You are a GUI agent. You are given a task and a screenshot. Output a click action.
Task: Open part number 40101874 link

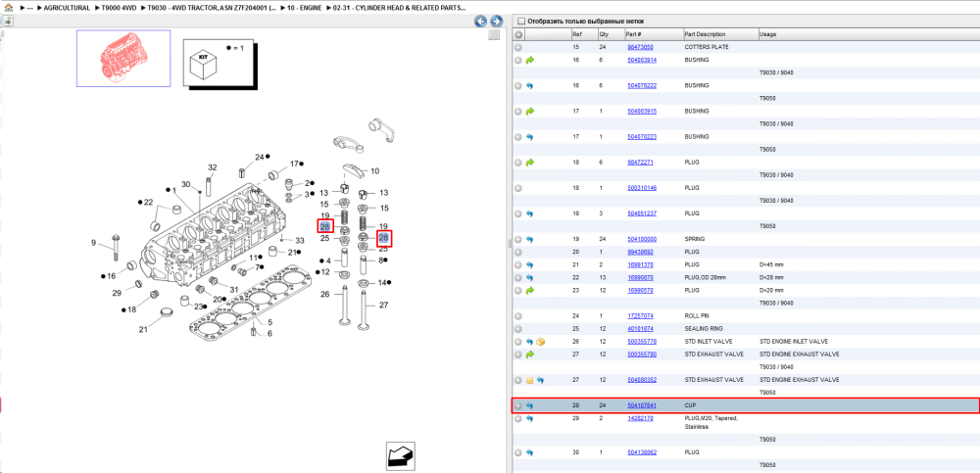coord(640,329)
